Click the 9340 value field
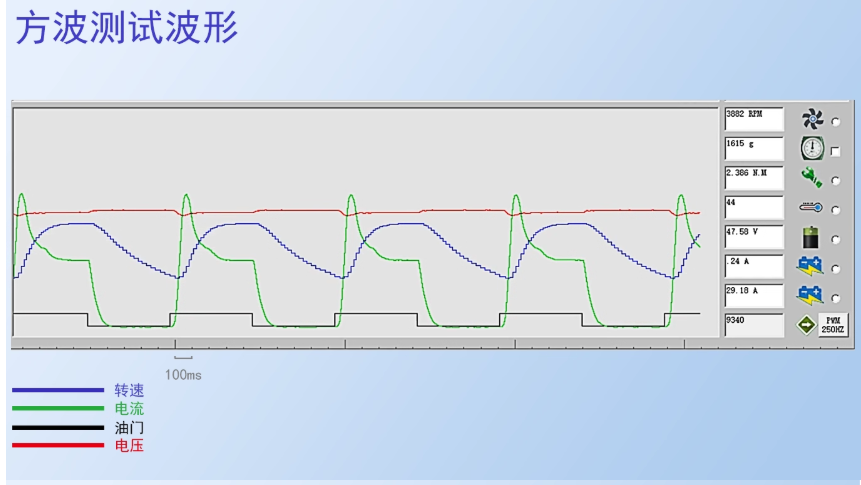Screen dimensions: 861x485 (753, 325)
